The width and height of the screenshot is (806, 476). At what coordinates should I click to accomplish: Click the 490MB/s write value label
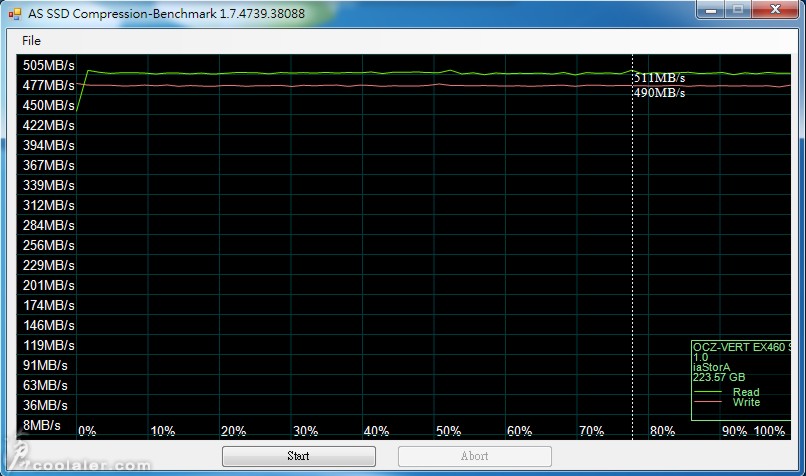pos(660,93)
